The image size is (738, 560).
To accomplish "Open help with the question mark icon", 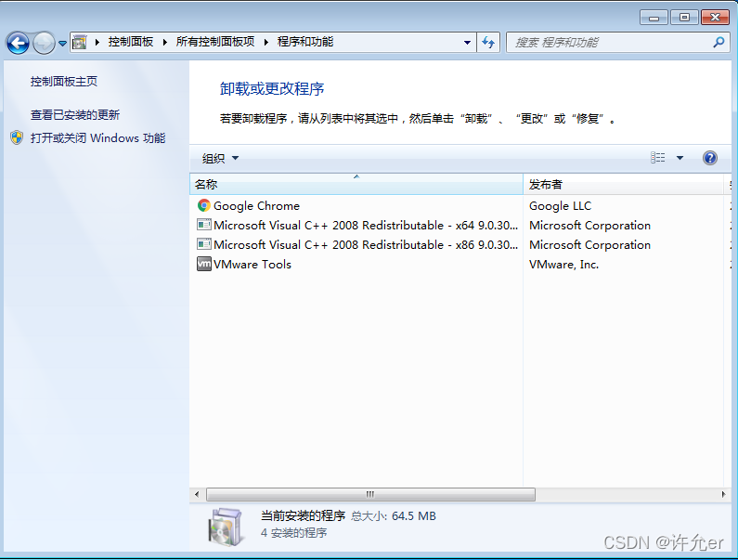I will [x=710, y=158].
